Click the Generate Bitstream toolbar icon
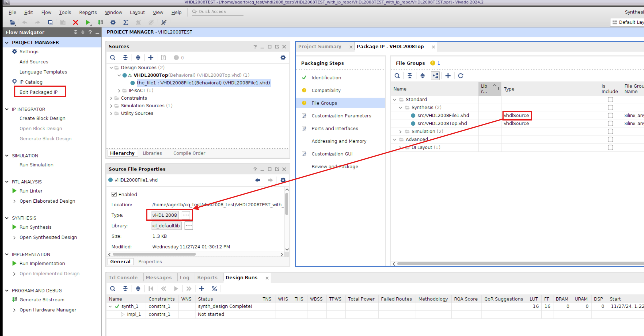This screenshot has width=644, height=336. [100, 22]
